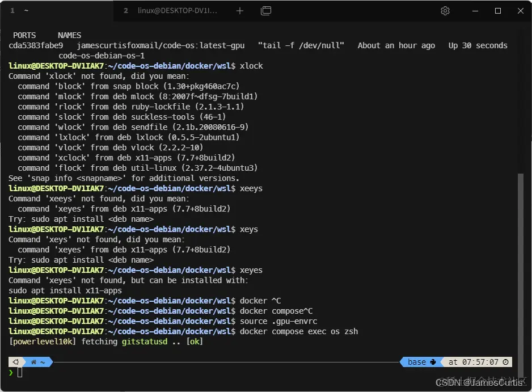Viewport: 532px width, 392px height.
Task: Click 'About an hour ago' text
Action: click(396, 45)
